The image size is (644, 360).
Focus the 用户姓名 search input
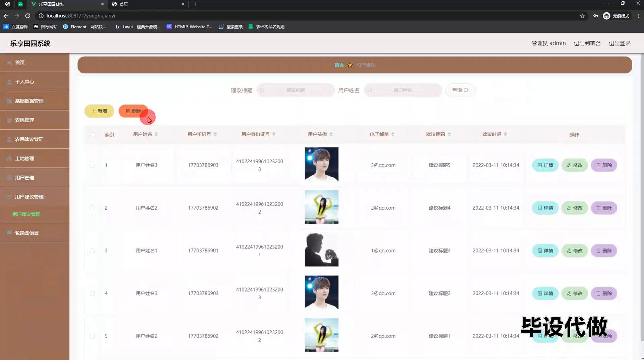[403, 90]
